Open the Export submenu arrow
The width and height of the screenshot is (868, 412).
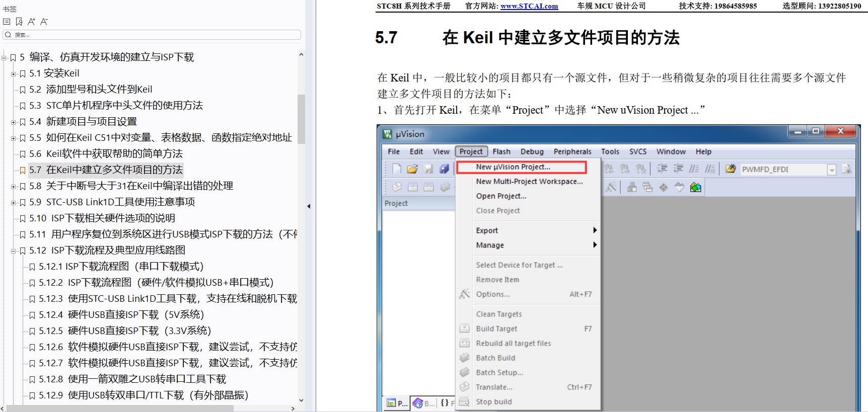coord(595,230)
